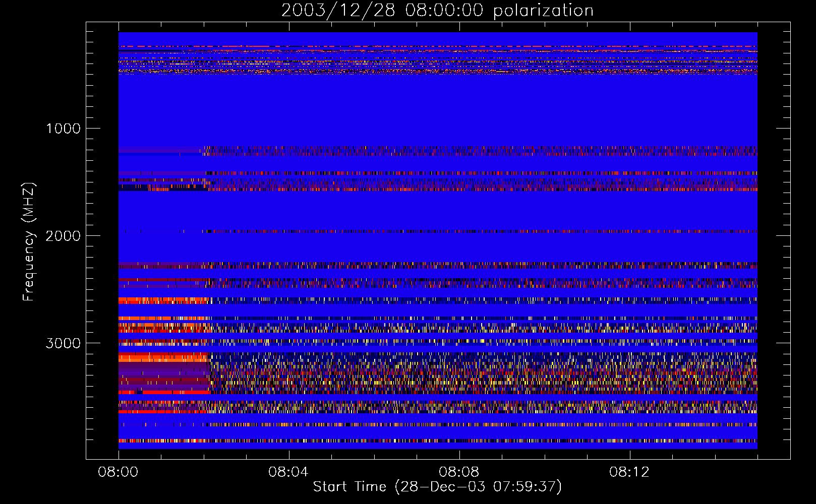Click the 3000 frequency tick label
The image size is (816, 504).
63,343
